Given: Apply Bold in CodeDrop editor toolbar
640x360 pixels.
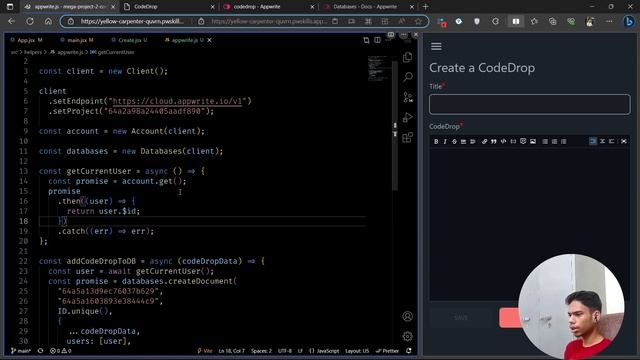Looking at the screenshot, I should (436, 142).
